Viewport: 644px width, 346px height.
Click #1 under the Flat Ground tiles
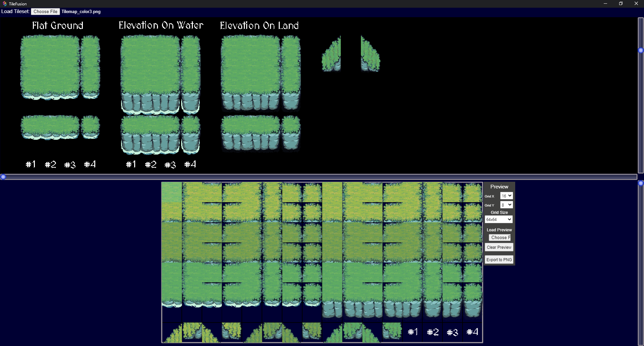pos(31,164)
